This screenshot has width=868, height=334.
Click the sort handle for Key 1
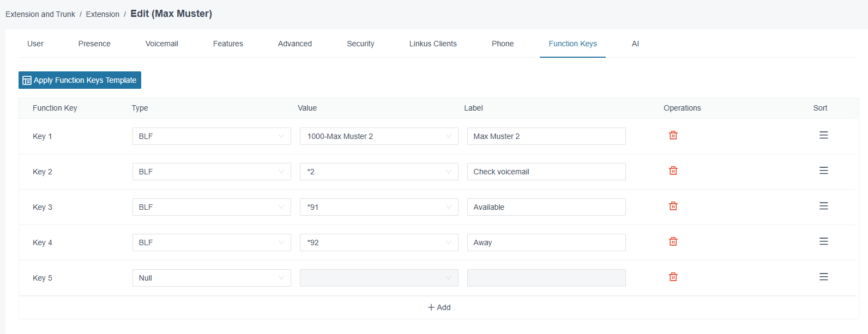coord(824,135)
